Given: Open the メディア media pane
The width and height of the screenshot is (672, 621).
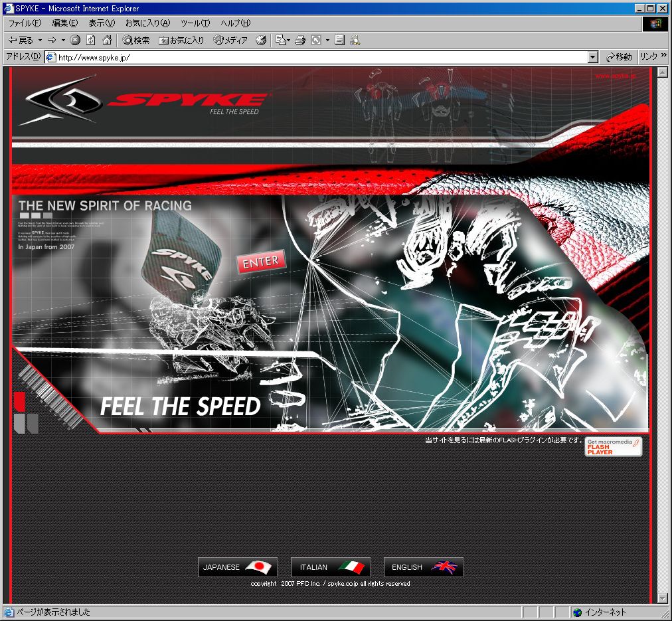Looking at the screenshot, I should (x=230, y=41).
